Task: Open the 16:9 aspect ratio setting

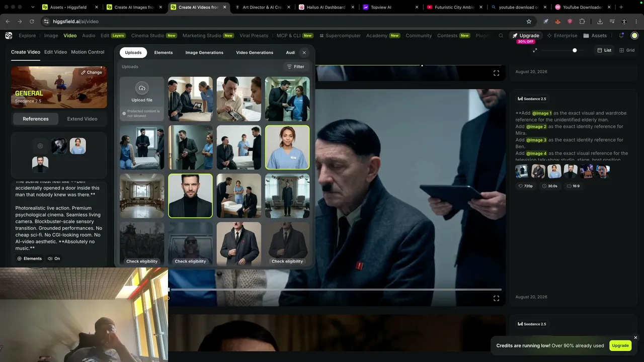Action: 573,186
